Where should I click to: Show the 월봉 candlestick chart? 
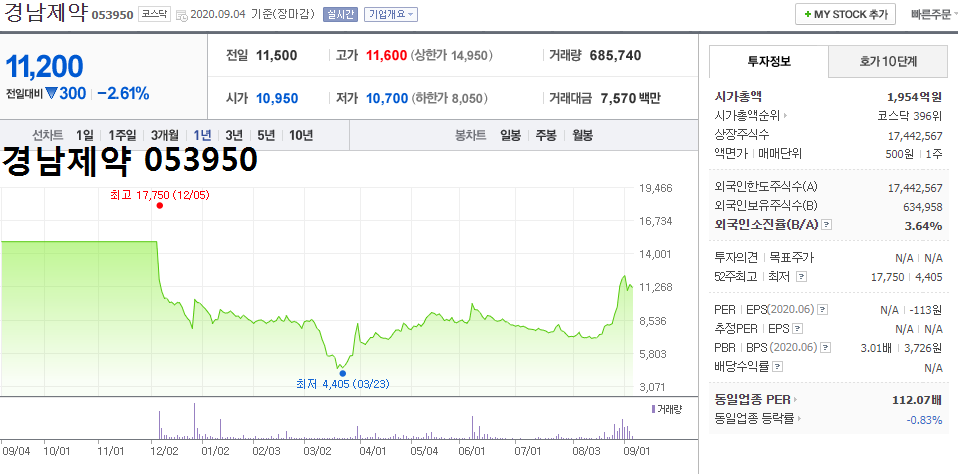click(582, 136)
